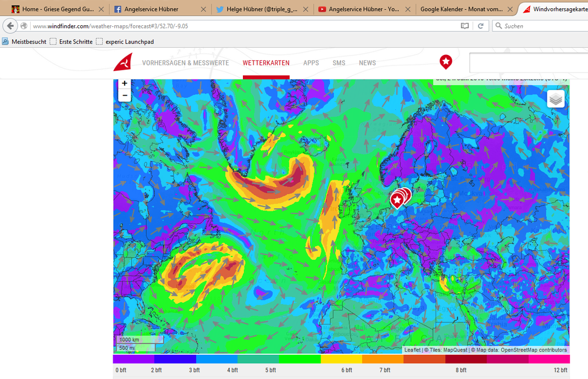Click the search magnifier icon
The height and width of the screenshot is (379, 588).
pyautogui.click(x=498, y=25)
